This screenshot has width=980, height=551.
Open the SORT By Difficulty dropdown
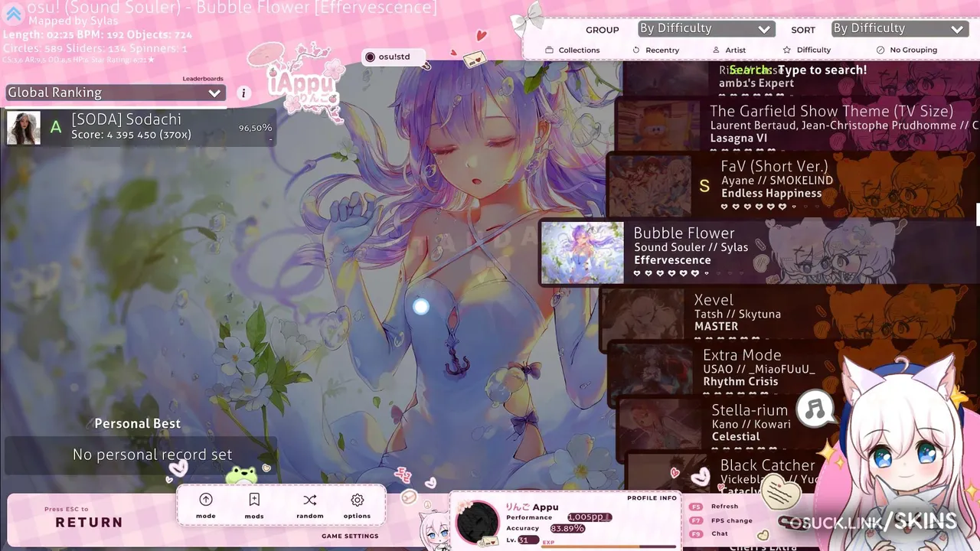point(899,29)
